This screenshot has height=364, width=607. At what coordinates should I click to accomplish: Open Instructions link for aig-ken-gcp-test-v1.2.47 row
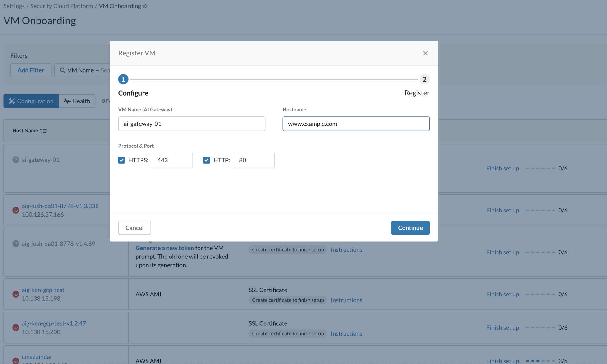346,334
